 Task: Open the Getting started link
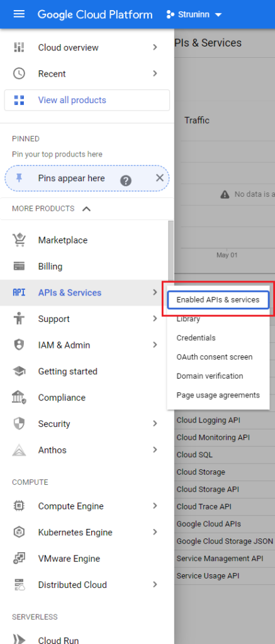pyautogui.click(x=68, y=371)
